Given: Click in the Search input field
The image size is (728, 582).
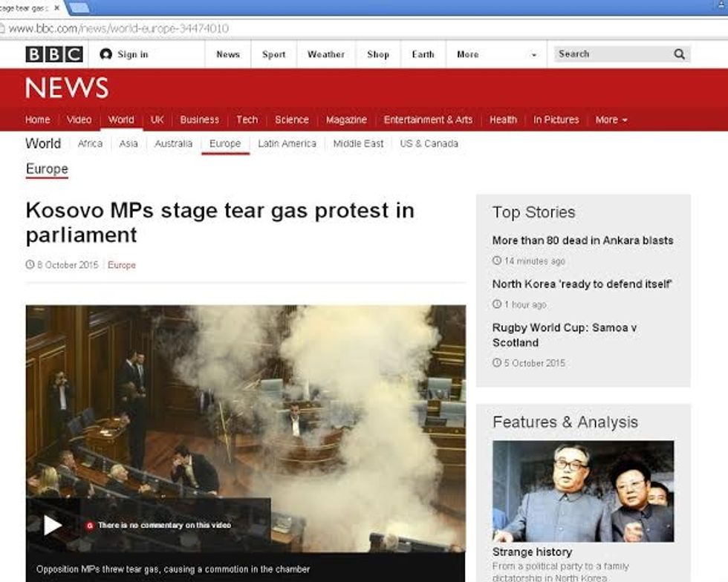Looking at the screenshot, I should point(613,54).
